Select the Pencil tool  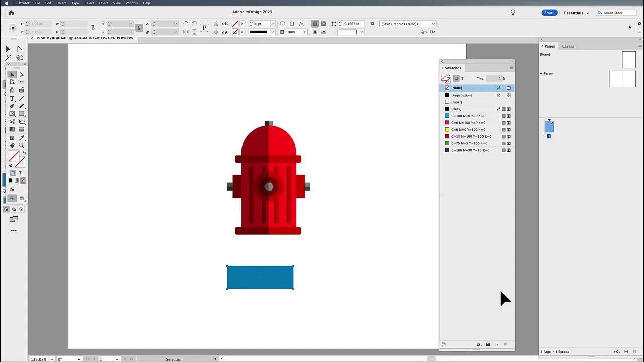(x=21, y=106)
